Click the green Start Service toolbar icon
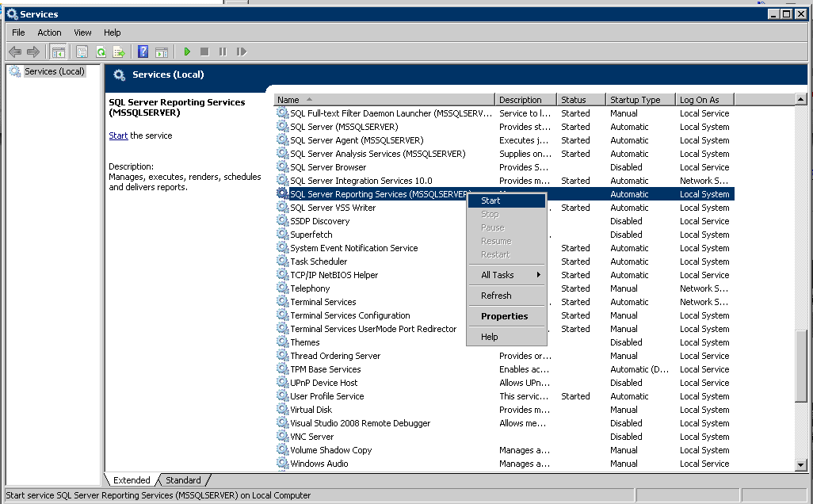The height and width of the screenshot is (504, 813). click(x=187, y=52)
